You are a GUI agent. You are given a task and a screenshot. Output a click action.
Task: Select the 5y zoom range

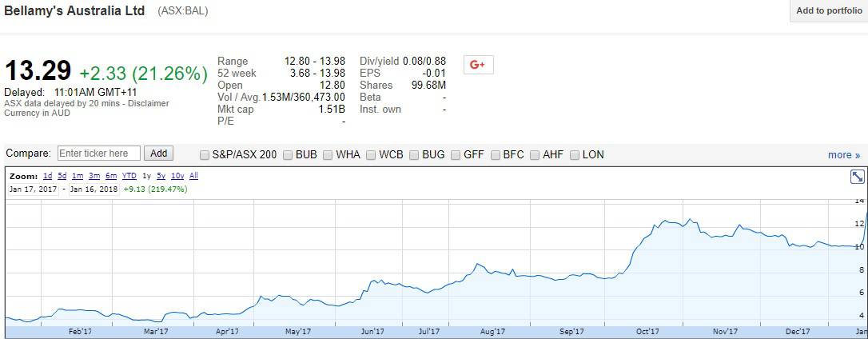pos(161,176)
